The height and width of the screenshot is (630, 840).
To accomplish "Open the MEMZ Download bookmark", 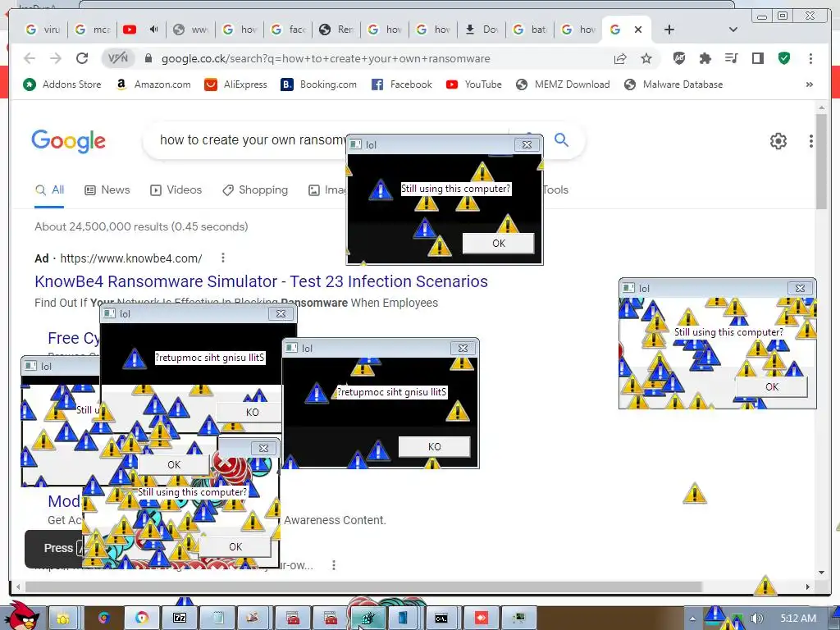I will click(563, 84).
